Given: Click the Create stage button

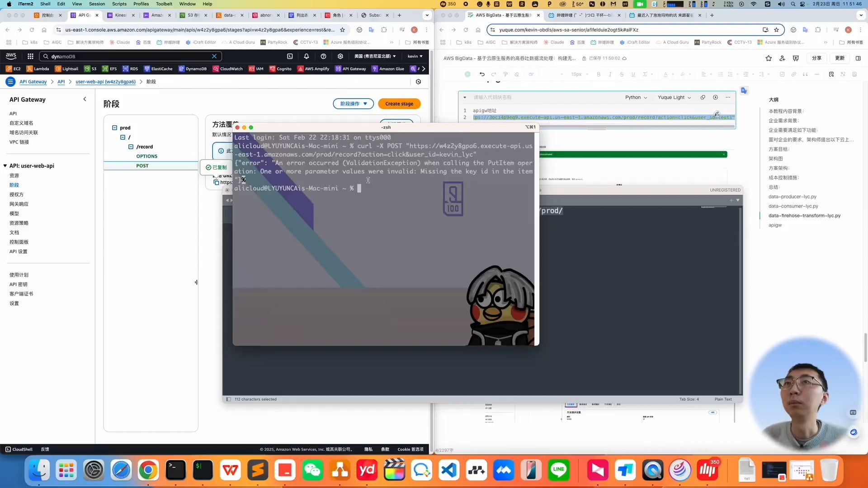Looking at the screenshot, I should coord(399,104).
